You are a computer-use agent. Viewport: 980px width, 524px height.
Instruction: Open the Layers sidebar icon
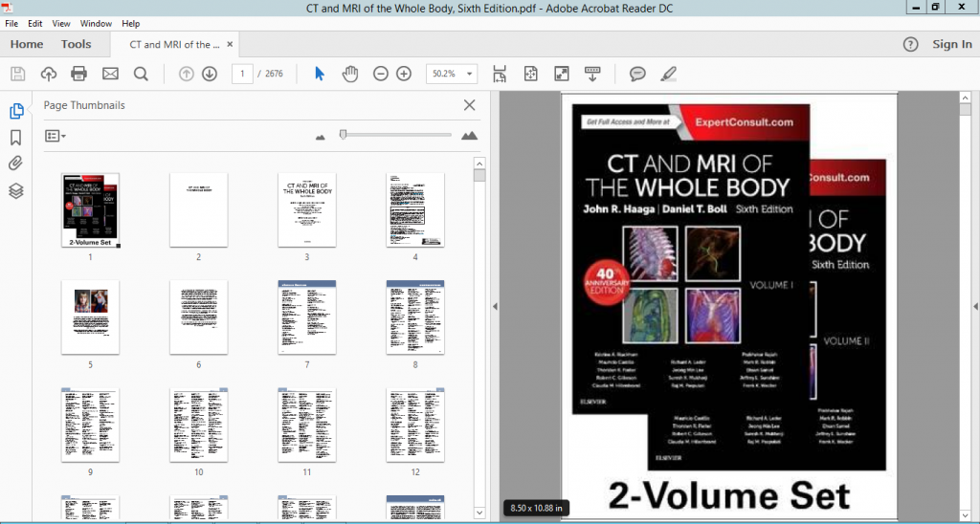tap(16, 190)
